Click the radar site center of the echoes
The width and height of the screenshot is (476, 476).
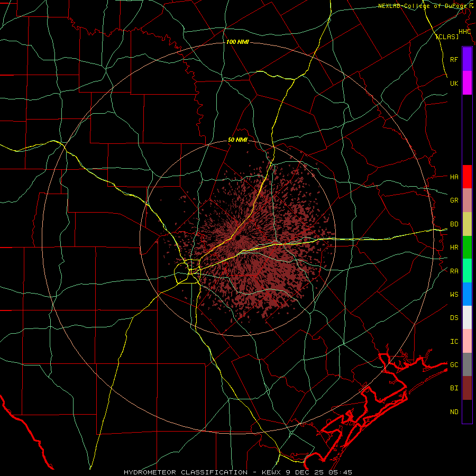point(237,239)
